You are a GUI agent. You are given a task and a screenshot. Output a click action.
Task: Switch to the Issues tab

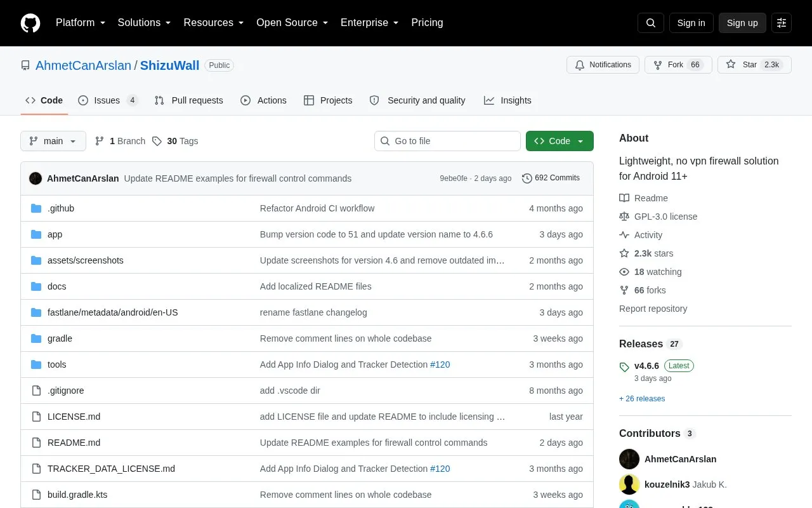pyautogui.click(x=108, y=100)
